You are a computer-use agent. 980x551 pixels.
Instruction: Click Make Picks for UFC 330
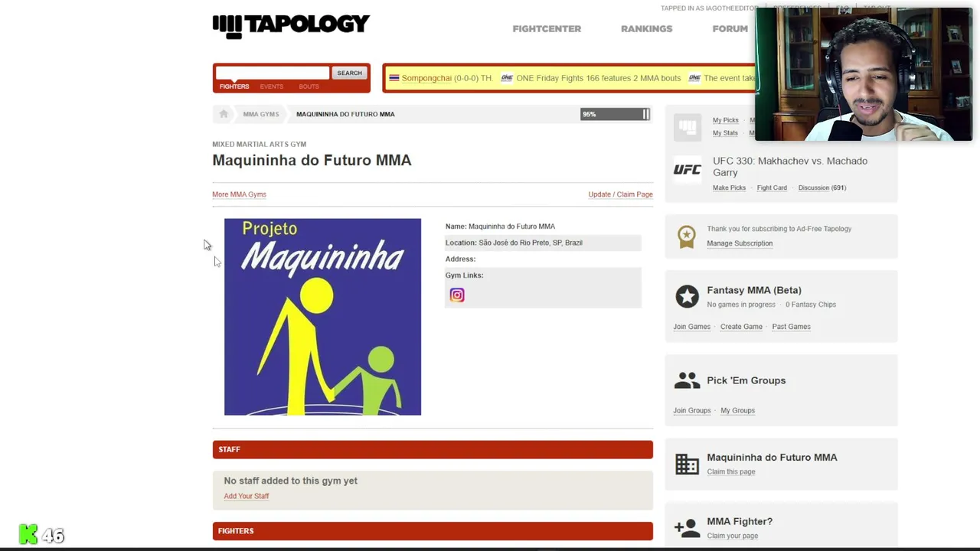tap(729, 187)
